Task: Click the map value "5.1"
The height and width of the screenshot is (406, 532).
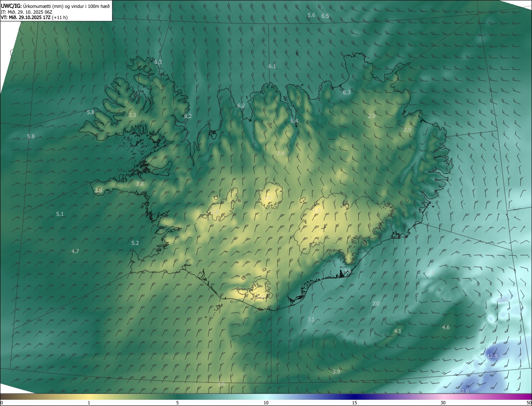Action: pos(60,214)
